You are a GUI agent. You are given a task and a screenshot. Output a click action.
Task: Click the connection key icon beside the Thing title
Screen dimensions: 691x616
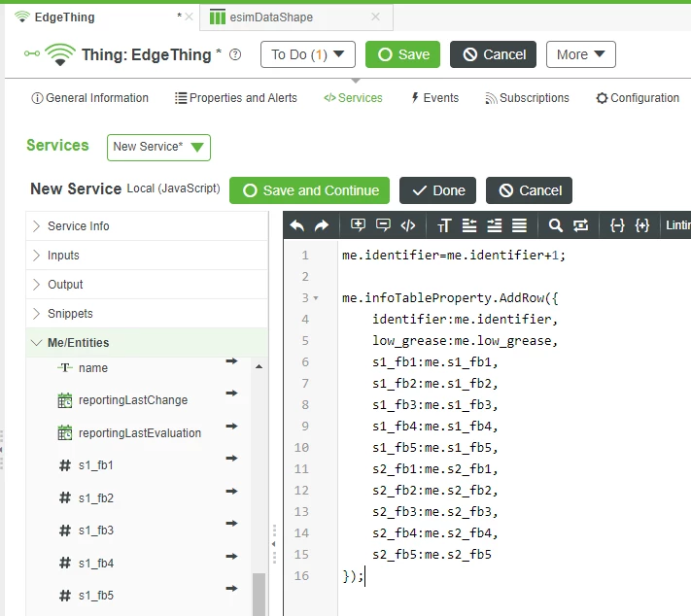(32, 53)
